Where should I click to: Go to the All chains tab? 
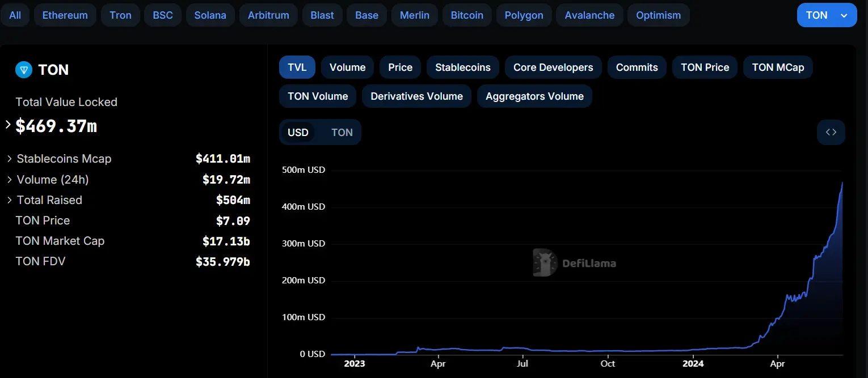pos(15,15)
